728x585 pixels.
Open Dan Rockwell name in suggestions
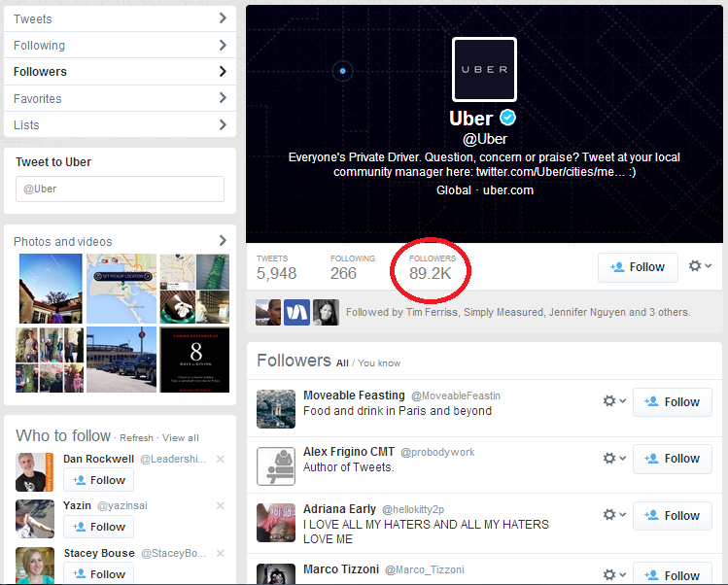pyautogui.click(x=98, y=459)
